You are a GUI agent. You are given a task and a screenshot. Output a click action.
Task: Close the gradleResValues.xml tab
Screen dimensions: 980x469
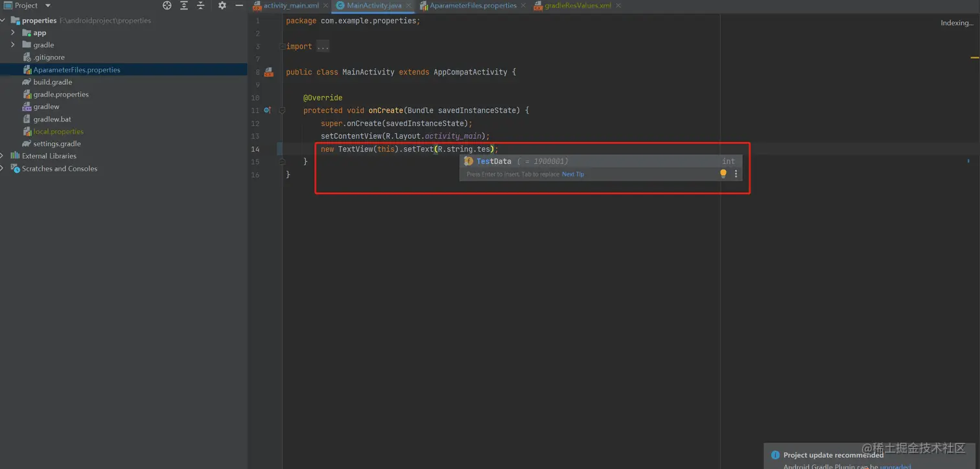click(618, 6)
